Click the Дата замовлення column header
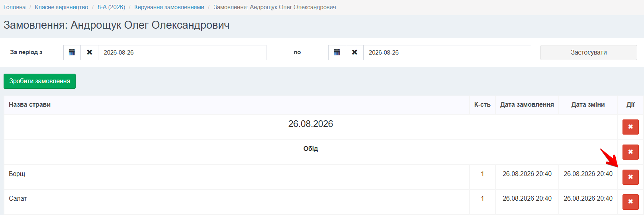Screen dimensions: 644x215 click(527, 105)
